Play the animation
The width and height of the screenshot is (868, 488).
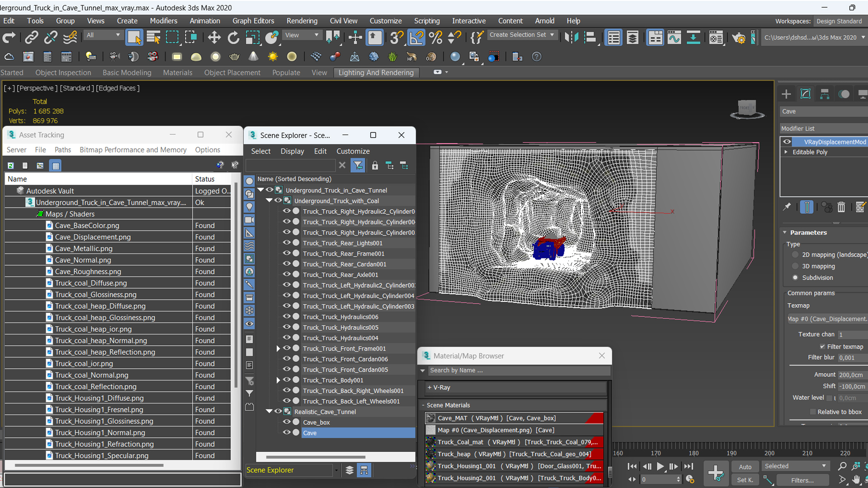pos(660,466)
